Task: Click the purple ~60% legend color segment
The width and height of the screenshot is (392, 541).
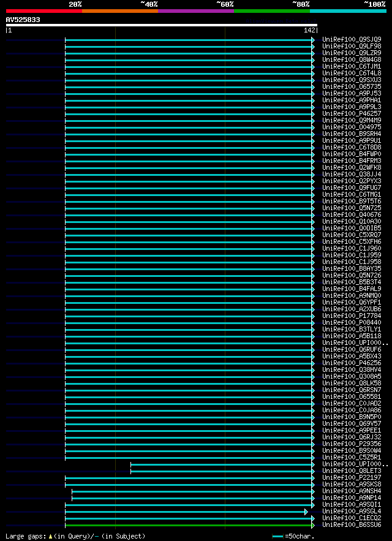Action: click(196, 11)
